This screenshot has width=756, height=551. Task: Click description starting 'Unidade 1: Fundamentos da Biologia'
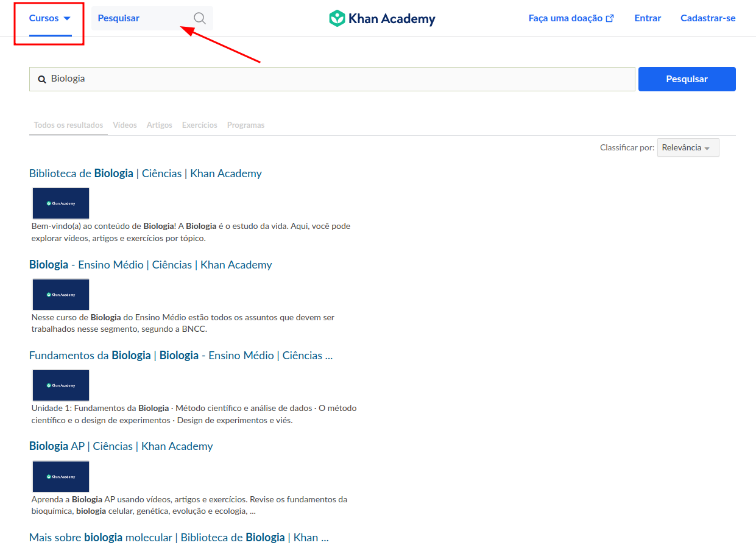pyautogui.click(x=194, y=414)
